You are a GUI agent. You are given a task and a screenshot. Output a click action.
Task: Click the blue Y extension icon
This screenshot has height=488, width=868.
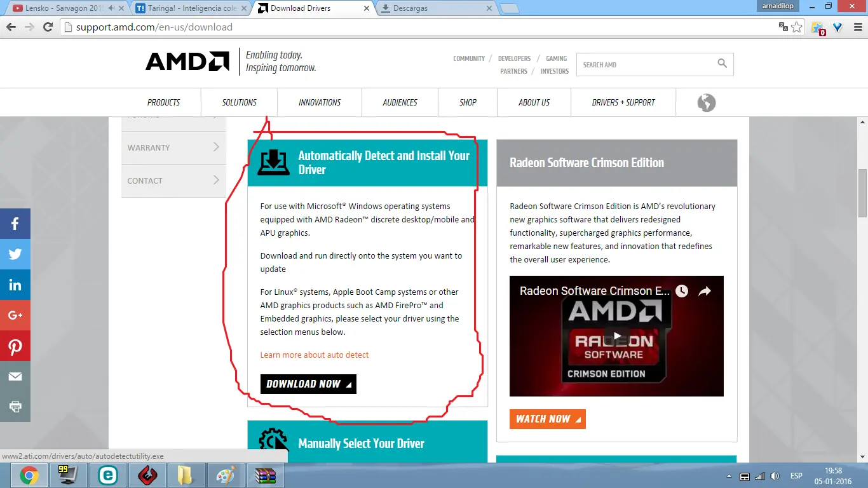pyautogui.click(x=837, y=27)
